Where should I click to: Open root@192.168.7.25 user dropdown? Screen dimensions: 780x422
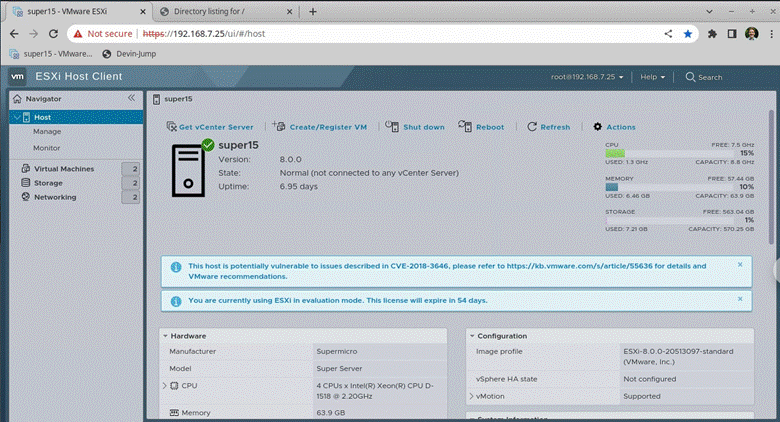pos(587,77)
